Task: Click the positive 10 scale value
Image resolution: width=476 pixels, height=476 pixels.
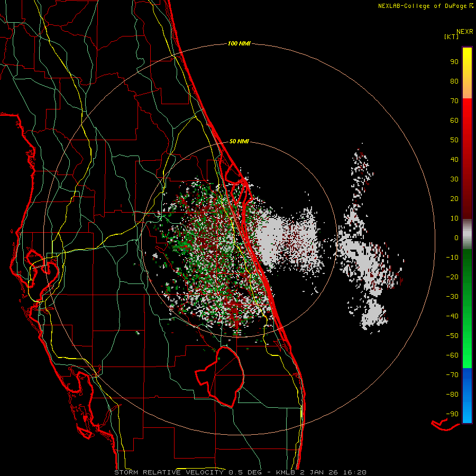Action: pyautogui.click(x=454, y=218)
